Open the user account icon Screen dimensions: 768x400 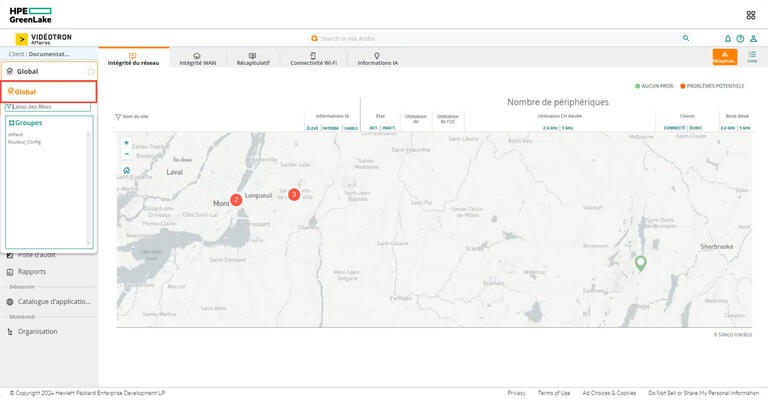[x=753, y=38]
